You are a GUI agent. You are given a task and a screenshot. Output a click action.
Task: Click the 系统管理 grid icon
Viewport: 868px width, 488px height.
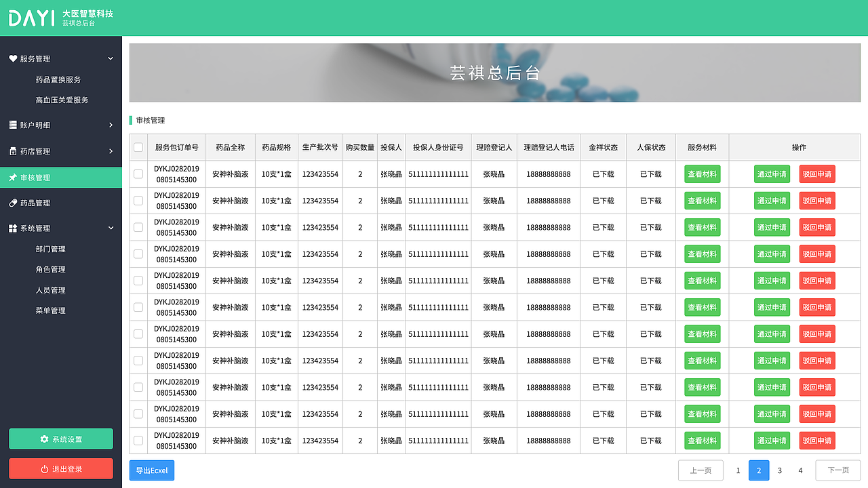pyautogui.click(x=13, y=228)
